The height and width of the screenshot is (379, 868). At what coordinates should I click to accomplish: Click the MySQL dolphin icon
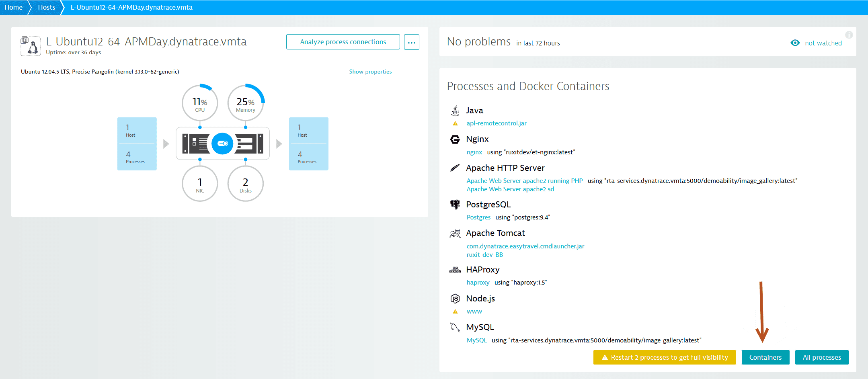[x=455, y=327]
